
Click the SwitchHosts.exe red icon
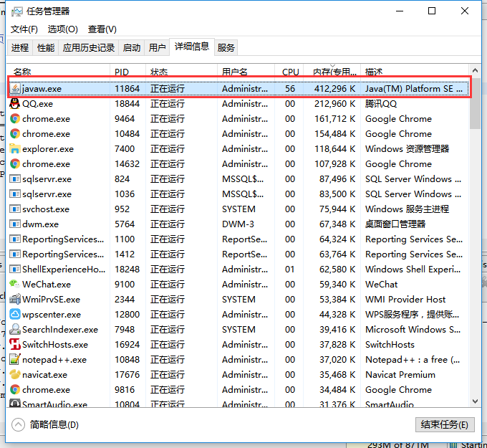coord(15,345)
